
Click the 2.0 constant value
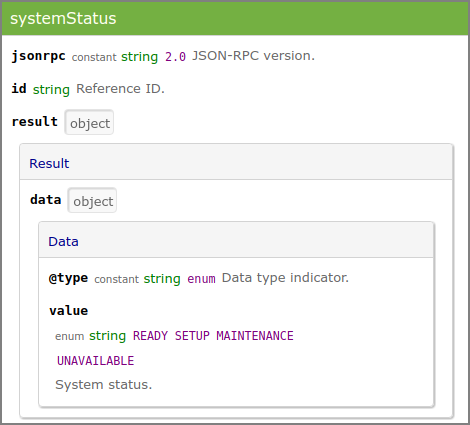click(x=175, y=57)
